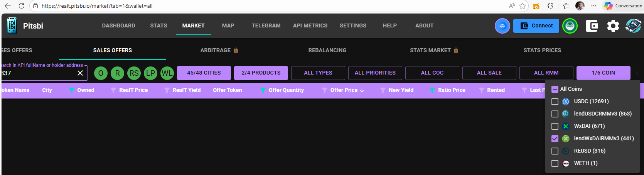Open the DASHBOARD menu item
The image size is (644, 175).
[x=118, y=25]
